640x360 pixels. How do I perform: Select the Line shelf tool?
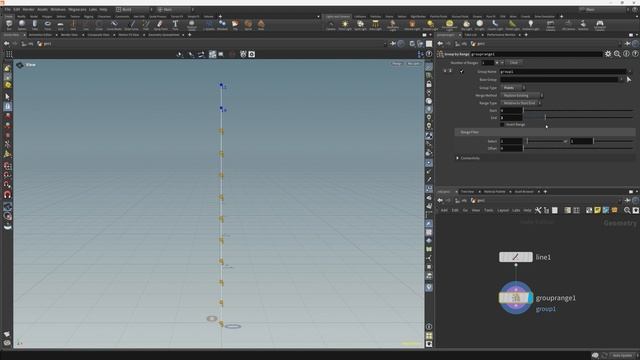click(86, 25)
